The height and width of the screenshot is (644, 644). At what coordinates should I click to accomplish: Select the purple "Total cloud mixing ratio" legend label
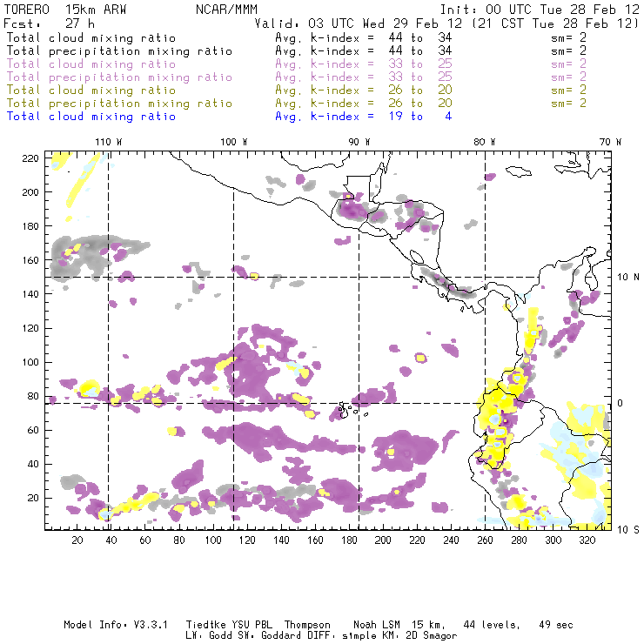(91, 64)
